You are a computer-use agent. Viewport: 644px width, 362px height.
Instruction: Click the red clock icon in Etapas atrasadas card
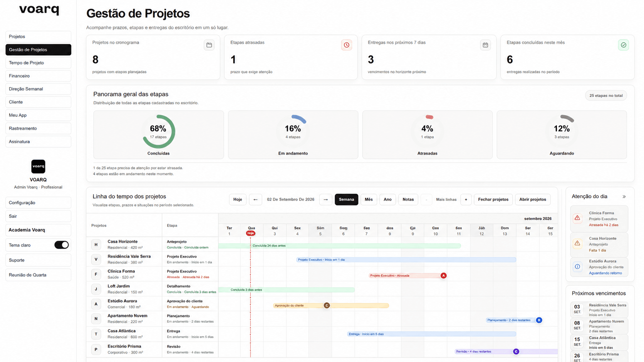347,45
